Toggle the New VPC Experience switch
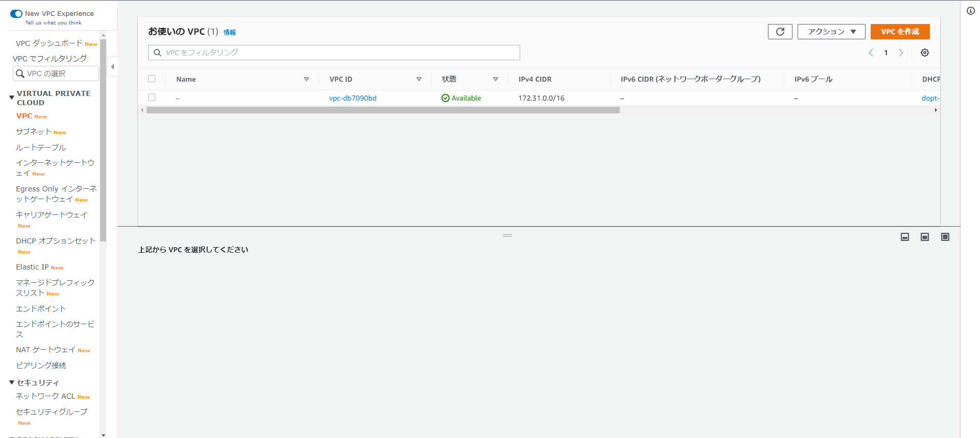Screen dimensions: 980x438 coord(16,14)
